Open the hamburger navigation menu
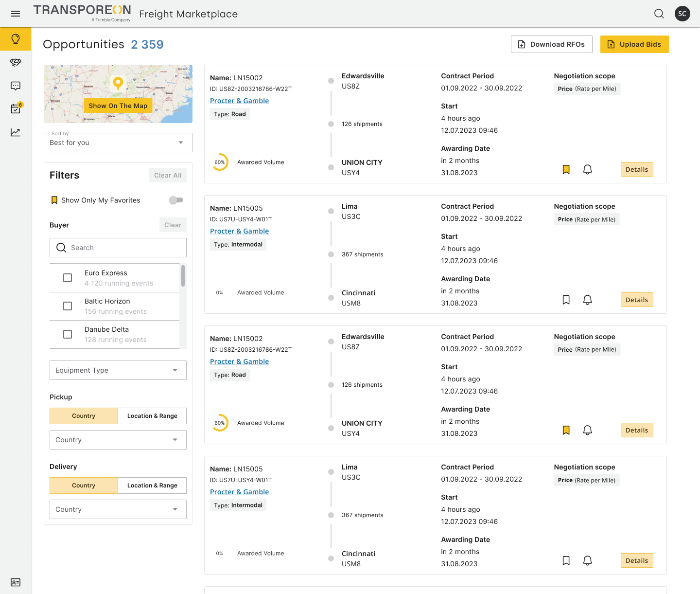The width and height of the screenshot is (700, 594). [16, 14]
